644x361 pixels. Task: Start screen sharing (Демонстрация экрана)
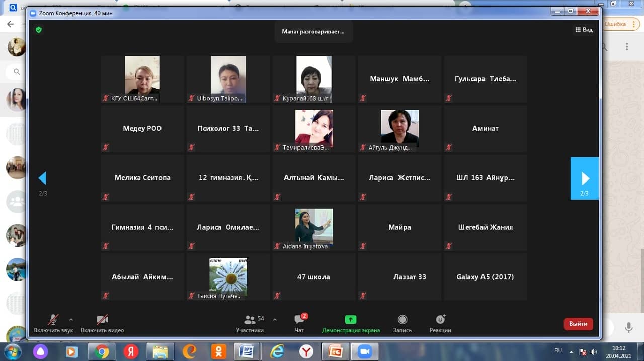pos(351,323)
